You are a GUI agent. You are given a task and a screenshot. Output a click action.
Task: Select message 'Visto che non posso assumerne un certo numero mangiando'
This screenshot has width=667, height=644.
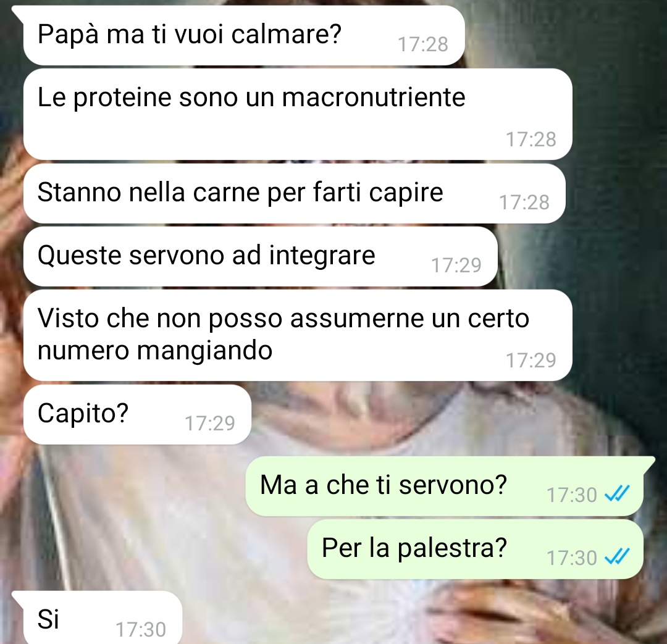click(298, 335)
